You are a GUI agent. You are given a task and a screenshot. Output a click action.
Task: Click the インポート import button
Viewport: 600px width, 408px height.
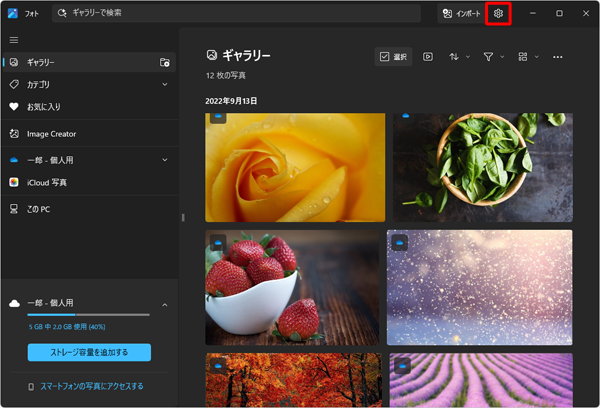pyautogui.click(x=461, y=14)
